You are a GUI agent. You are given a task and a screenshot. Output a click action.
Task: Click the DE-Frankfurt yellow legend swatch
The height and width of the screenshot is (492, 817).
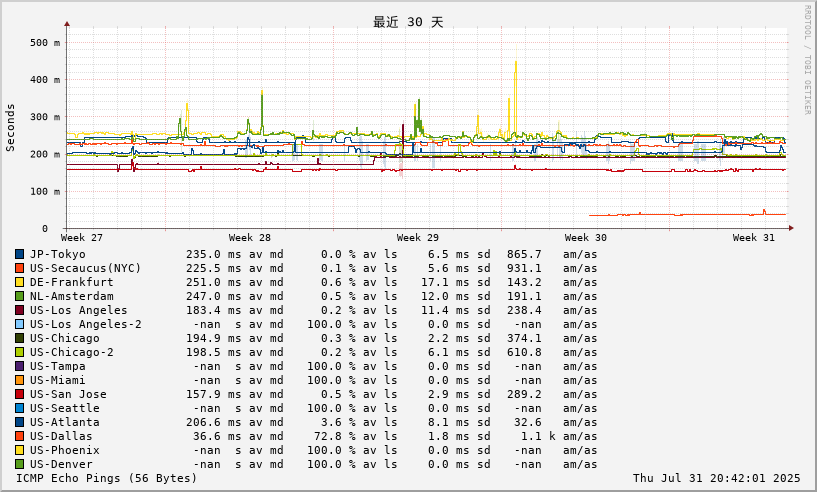[x=19, y=282]
